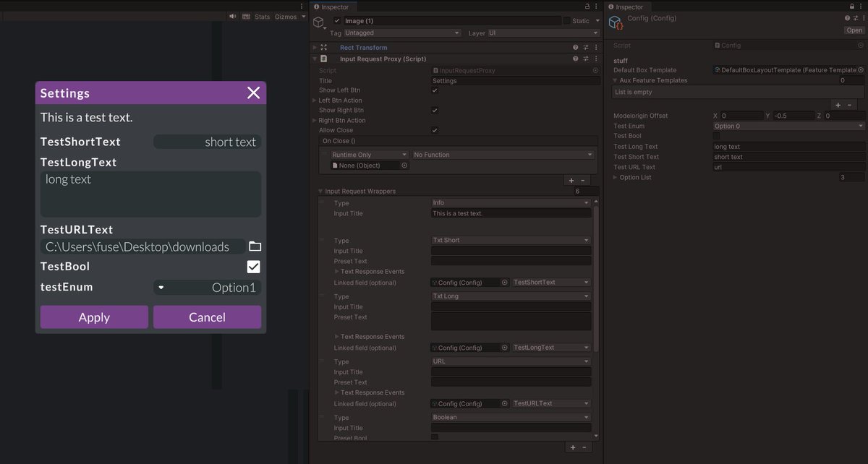Open the kebab menu of Input Request Proxy
The height and width of the screenshot is (464, 868).
point(595,59)
